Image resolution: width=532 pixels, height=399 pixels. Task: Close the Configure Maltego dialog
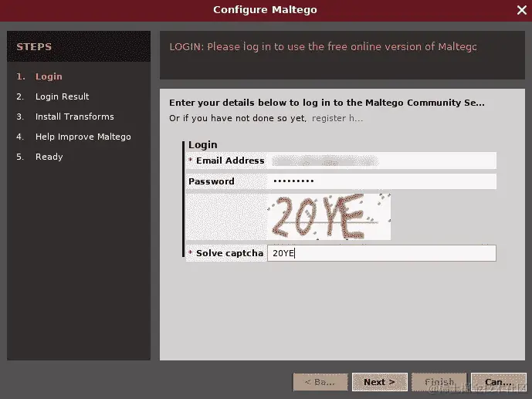click(521, 10)
